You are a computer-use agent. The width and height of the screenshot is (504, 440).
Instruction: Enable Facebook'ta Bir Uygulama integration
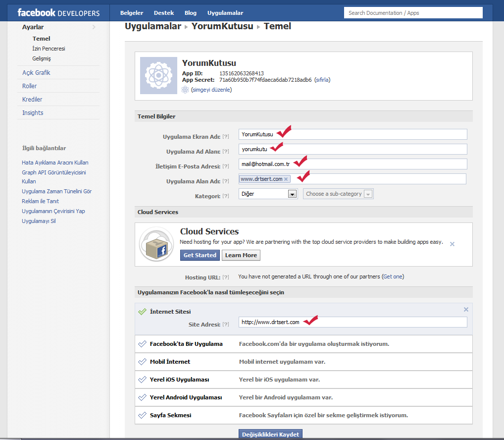point(142,344)
